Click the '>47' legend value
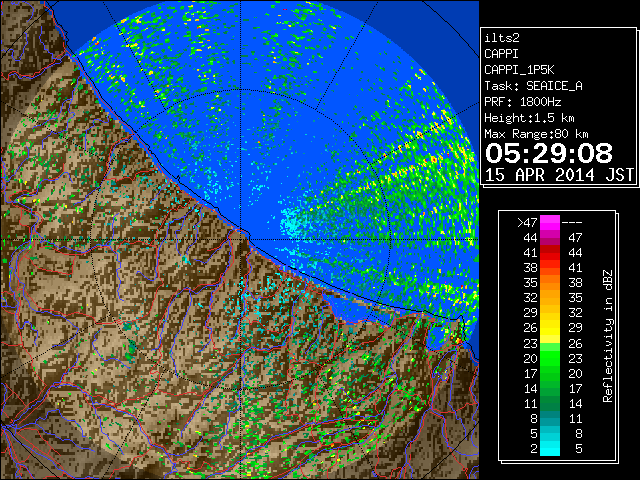Viewport: 640px width, 480px height. (x=527, y=222)
